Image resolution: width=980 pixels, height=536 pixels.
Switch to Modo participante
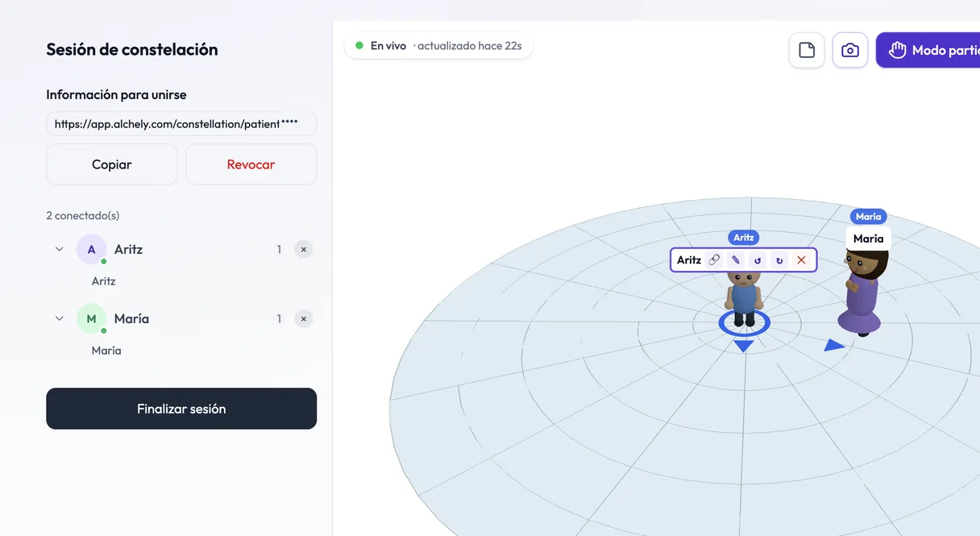tap(928, 50)
